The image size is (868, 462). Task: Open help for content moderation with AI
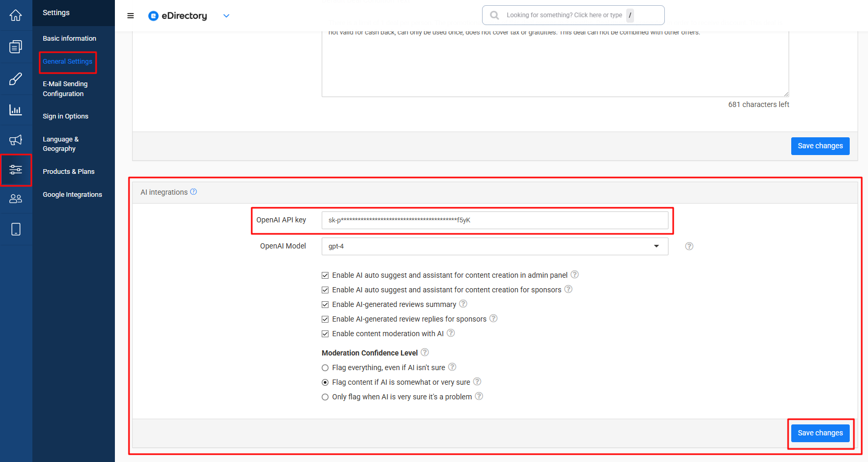pyautogui.click(x=451, y=333)
